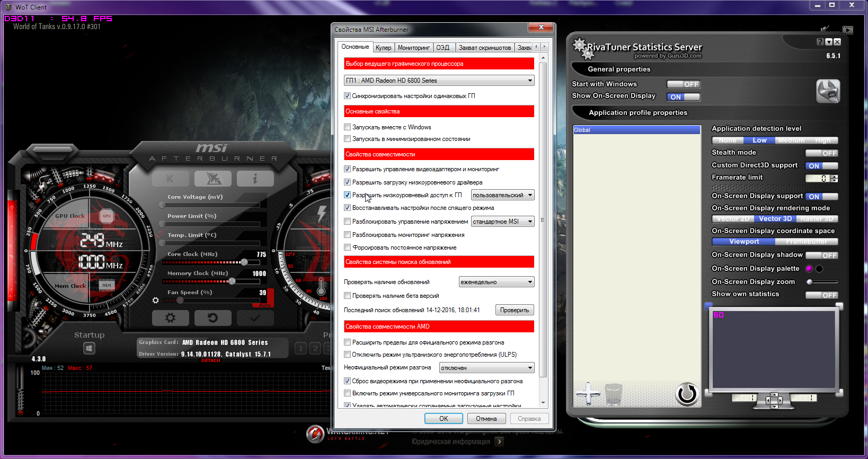868x459 pixels.
Task: Open the Мониторинг tab
Action: [413, 48]
